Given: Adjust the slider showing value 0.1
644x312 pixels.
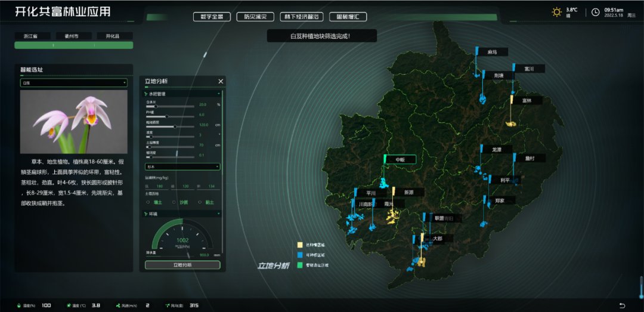Looking at the screenshot, I should tap(170, 157).
